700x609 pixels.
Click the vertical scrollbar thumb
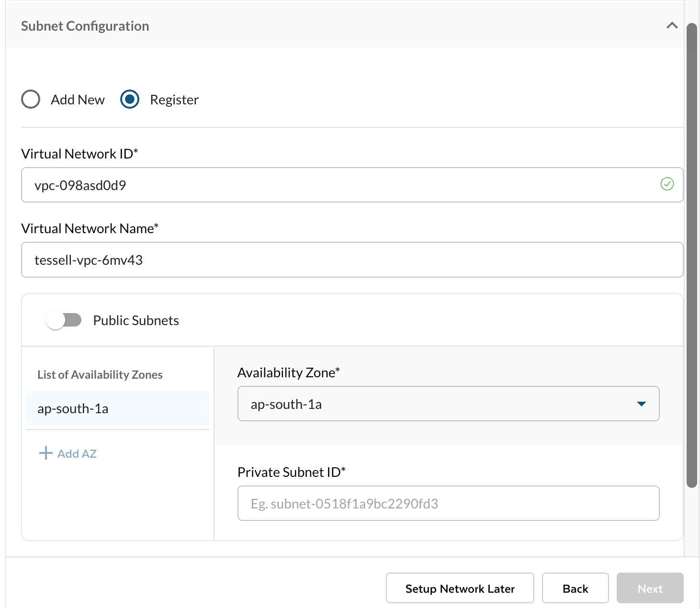pos(691,254)
